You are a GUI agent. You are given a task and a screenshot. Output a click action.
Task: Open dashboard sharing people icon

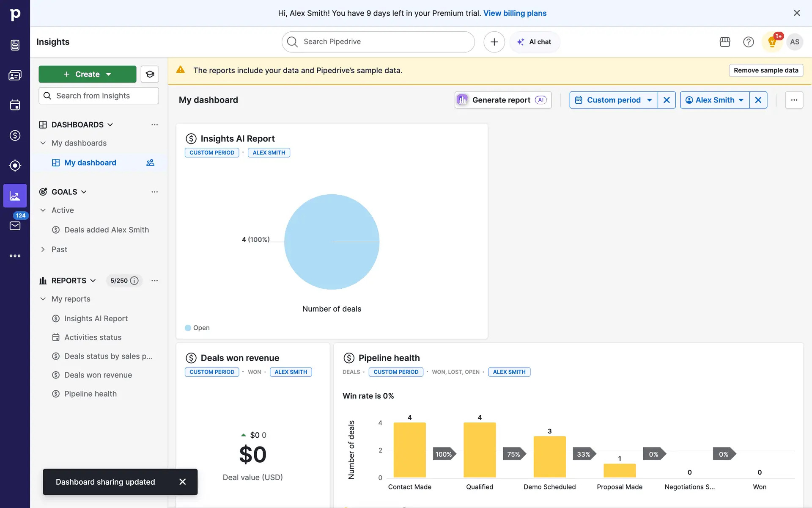(x=150, y=163)
